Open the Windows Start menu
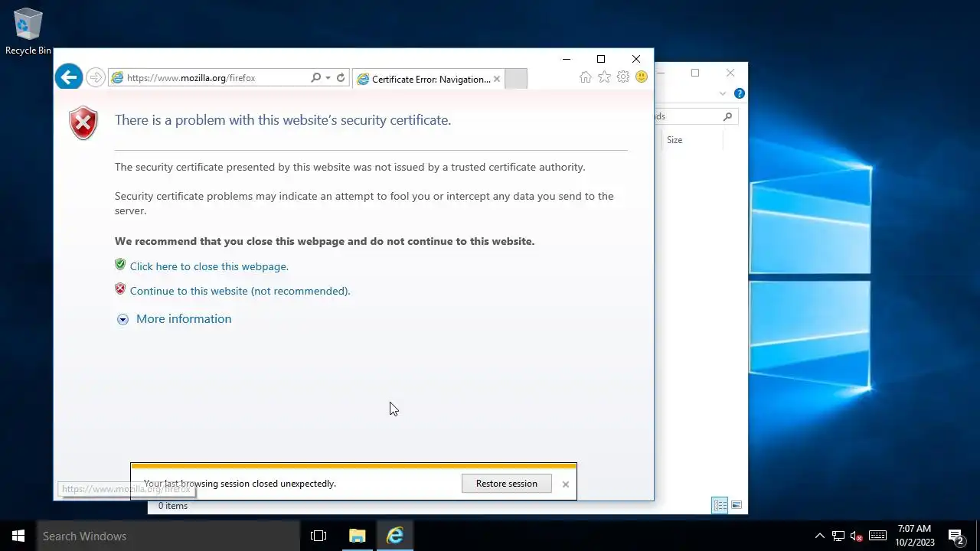980x551 pixels. point(18,536)
